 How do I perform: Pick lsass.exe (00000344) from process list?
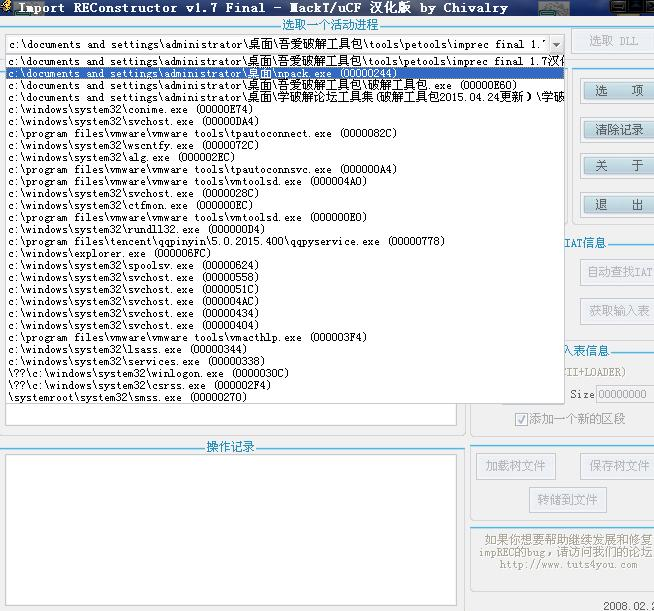tap(285, 349)
